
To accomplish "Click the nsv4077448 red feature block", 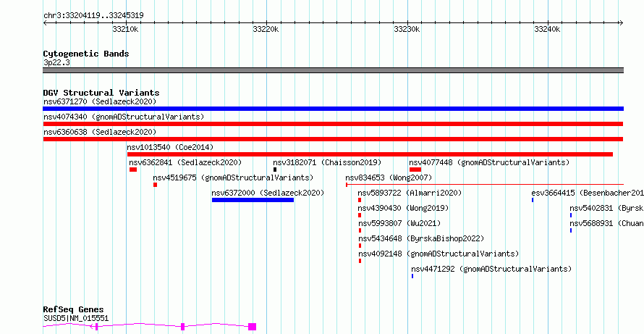I will [415, 170].
